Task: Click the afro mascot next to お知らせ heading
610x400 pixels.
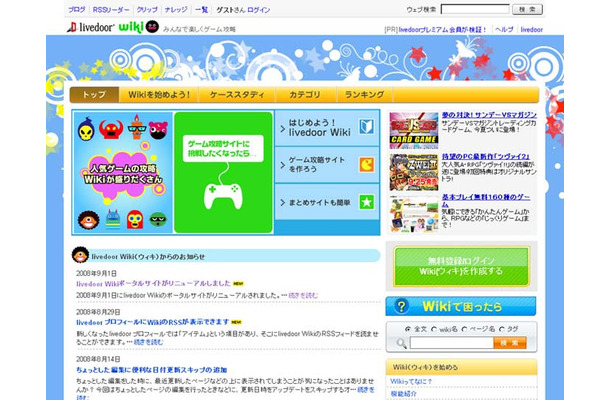Action: pyautogui.click(x=80, y=255)
